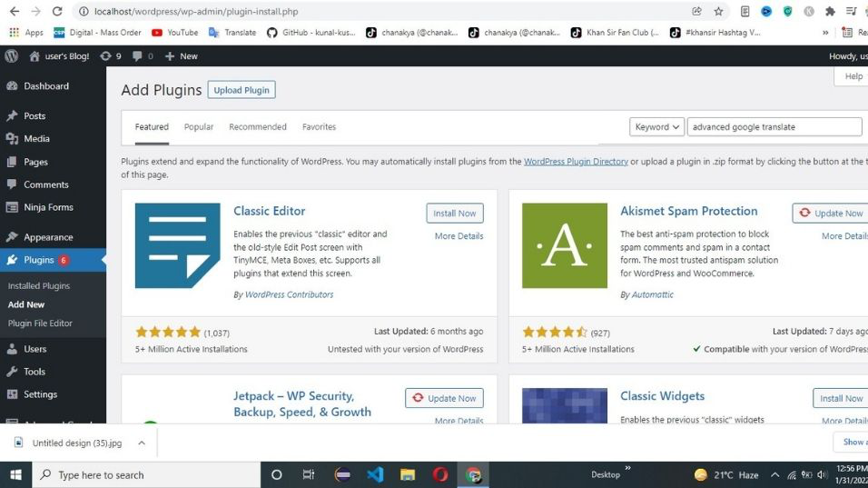The image size is (868, 488).
Task: Click the Windows Start button
Action: pyautogui.click(x=16, y=474)
